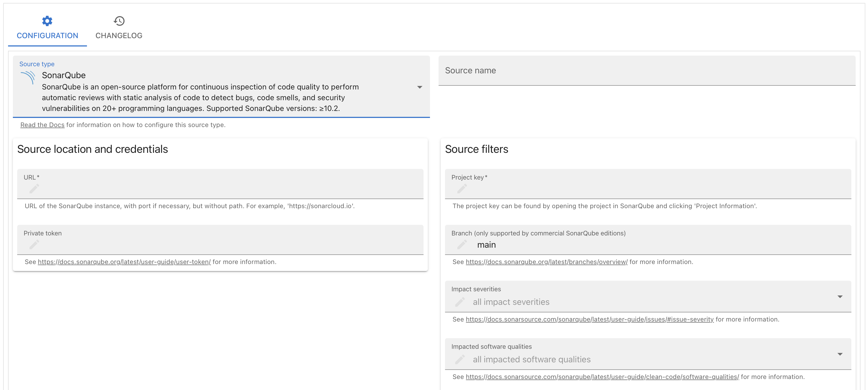This screenshot has height=390, width=868.
Task: Open the branches overview documentation link
Action: pos(546,262)
